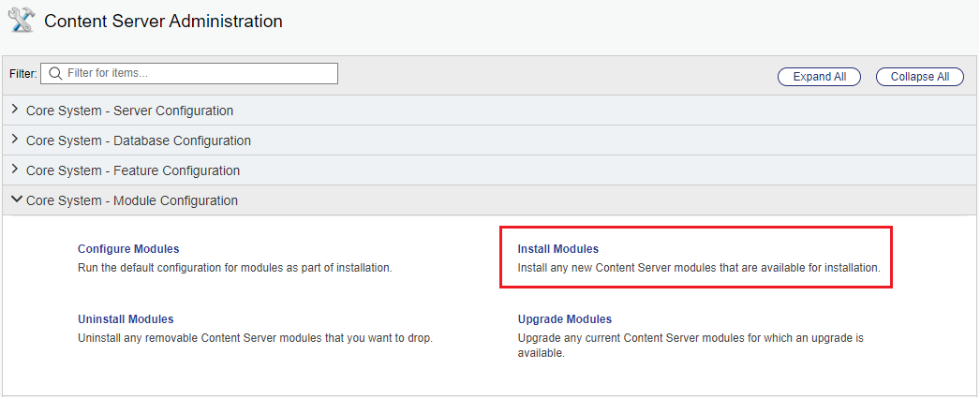Click the Content Server Administration title text
Screen dimensions: 980x399
[x=163, y=22]
